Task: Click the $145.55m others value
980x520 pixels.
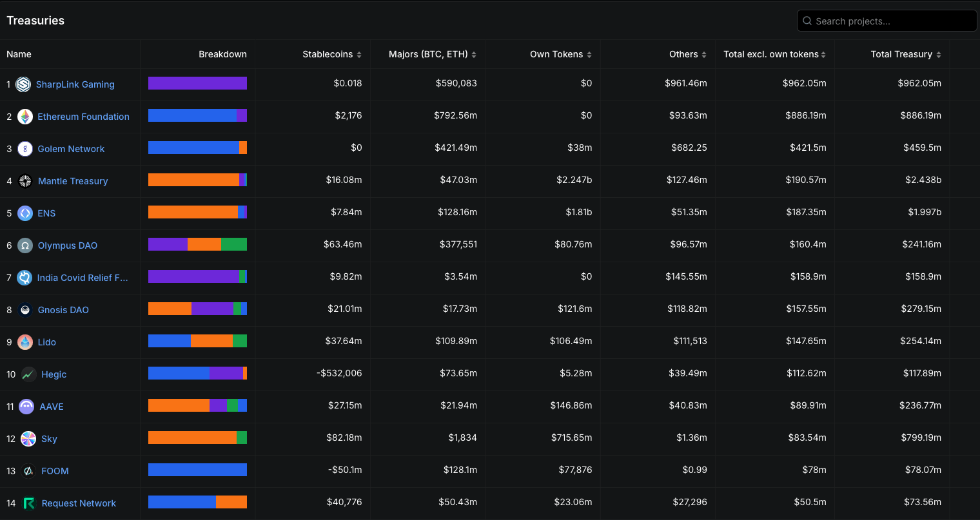Action: (686, 276)
